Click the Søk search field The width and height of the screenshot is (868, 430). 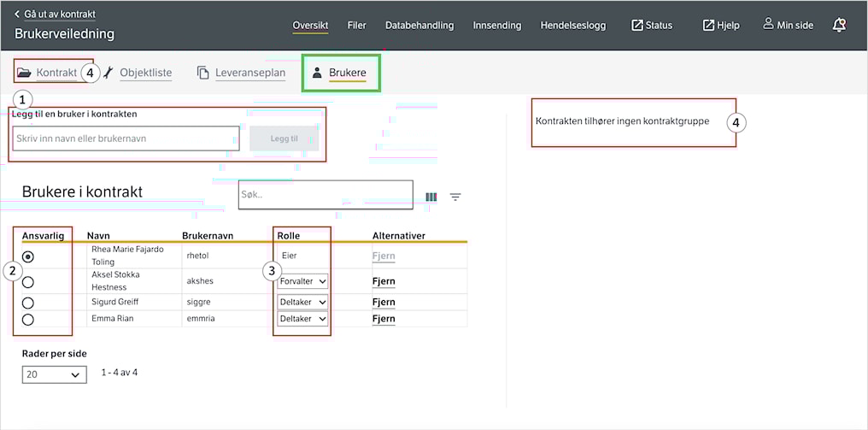pos(325,195)
